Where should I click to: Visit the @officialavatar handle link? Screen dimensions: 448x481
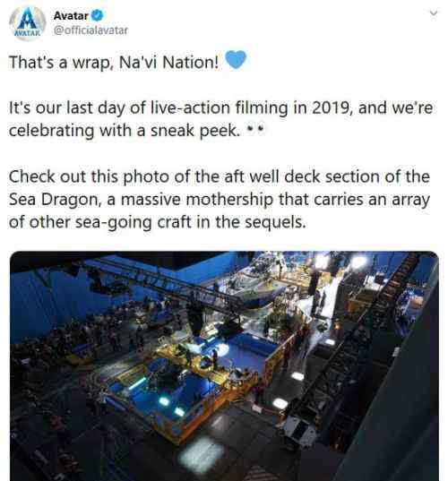(x=90, y=30)
